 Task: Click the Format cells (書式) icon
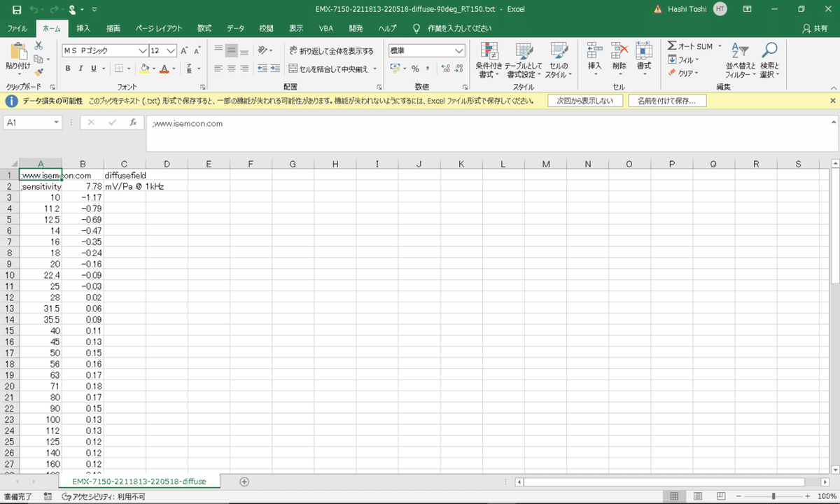643,50
